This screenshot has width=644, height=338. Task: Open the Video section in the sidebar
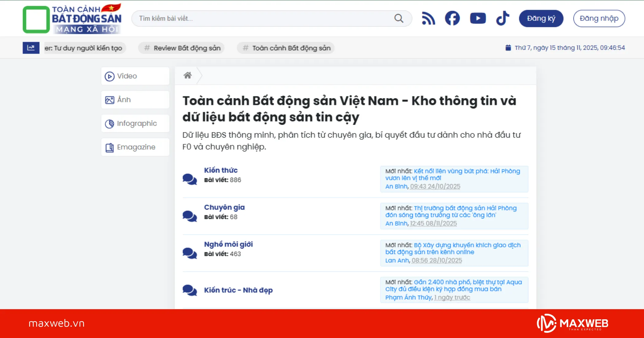point(135,76)
